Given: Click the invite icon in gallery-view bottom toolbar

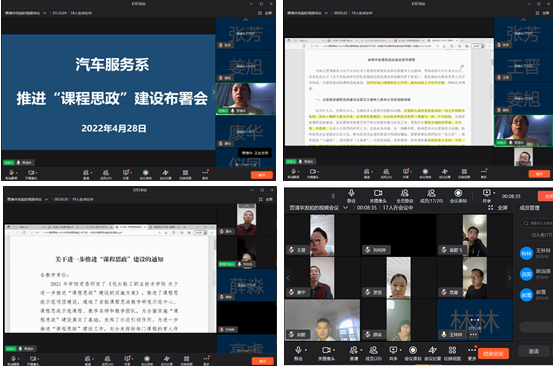Looking at the screenshot, I should point(353,350).
